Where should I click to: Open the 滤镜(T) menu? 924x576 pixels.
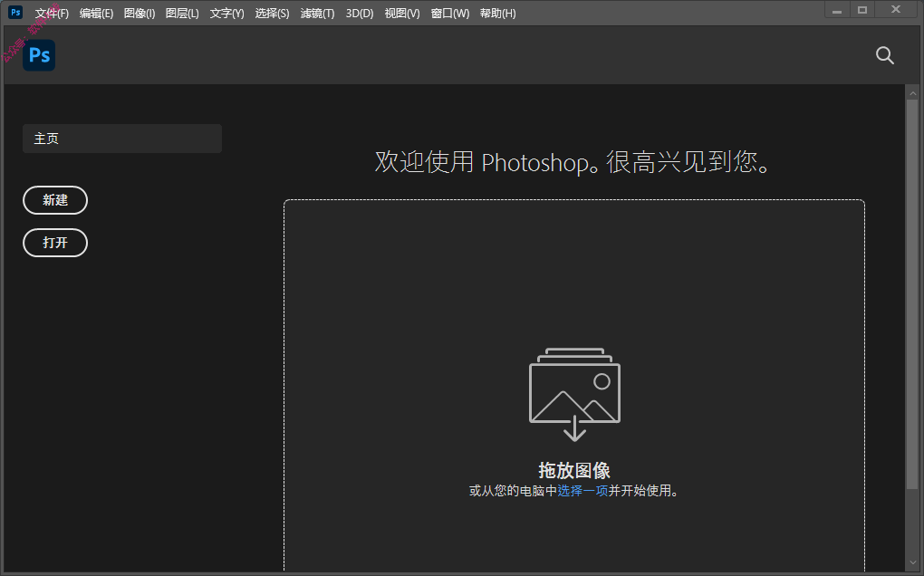[x=317, y=13]
